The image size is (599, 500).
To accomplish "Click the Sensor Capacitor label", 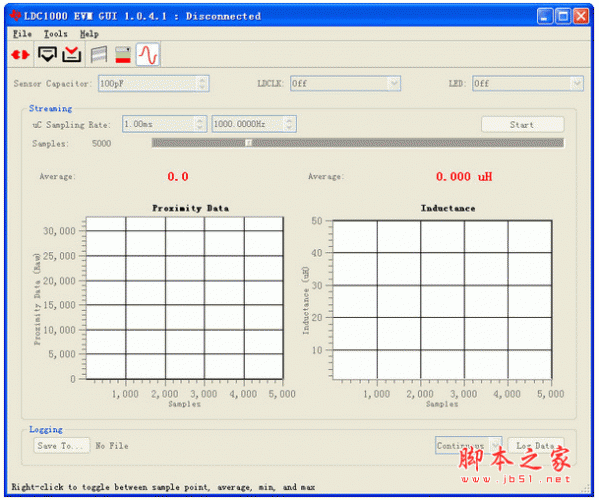I will [x=53, y=83].
